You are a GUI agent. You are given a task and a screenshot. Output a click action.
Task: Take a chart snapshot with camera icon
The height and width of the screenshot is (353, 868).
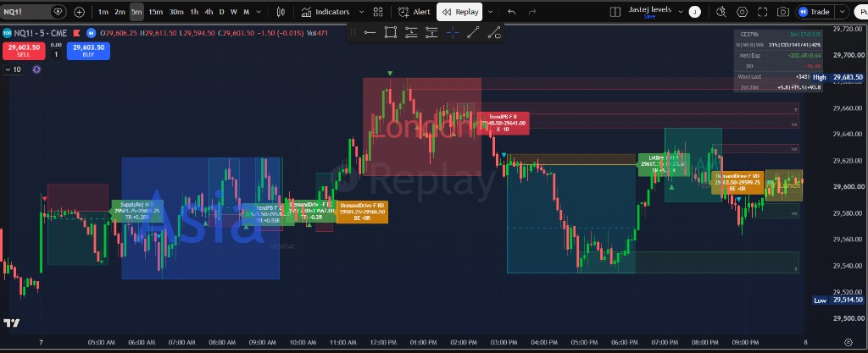point(782,12)
